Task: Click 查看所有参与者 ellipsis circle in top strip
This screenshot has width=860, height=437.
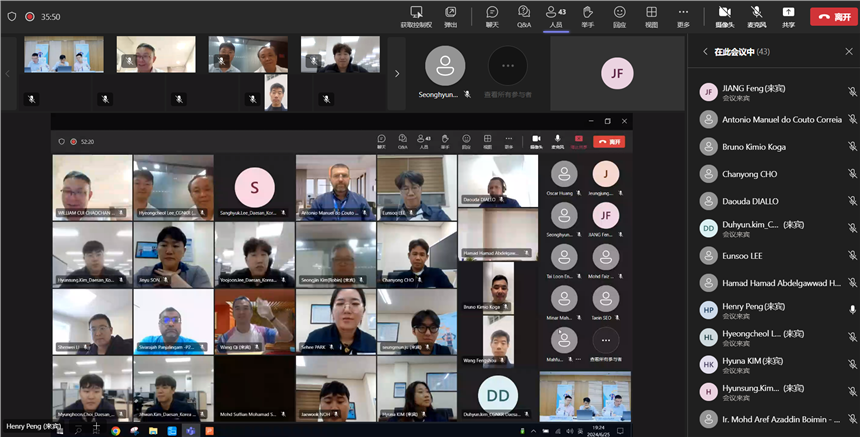Action: (508, 66)
